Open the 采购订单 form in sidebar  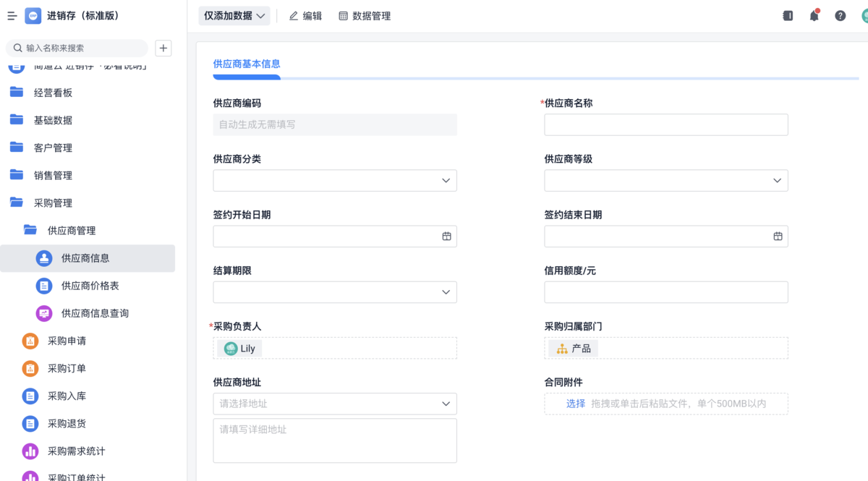coord(66,368)
